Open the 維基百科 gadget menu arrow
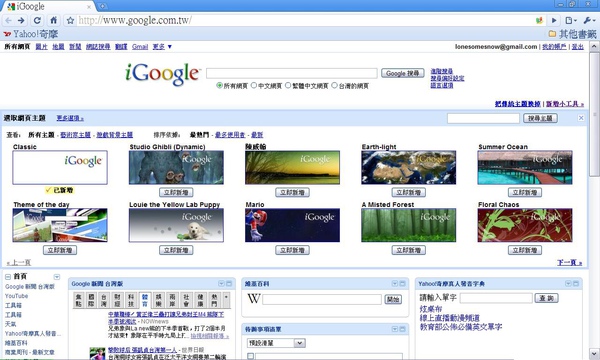The height and width of the screenshot is (360, 600). (x=395, y=283)
